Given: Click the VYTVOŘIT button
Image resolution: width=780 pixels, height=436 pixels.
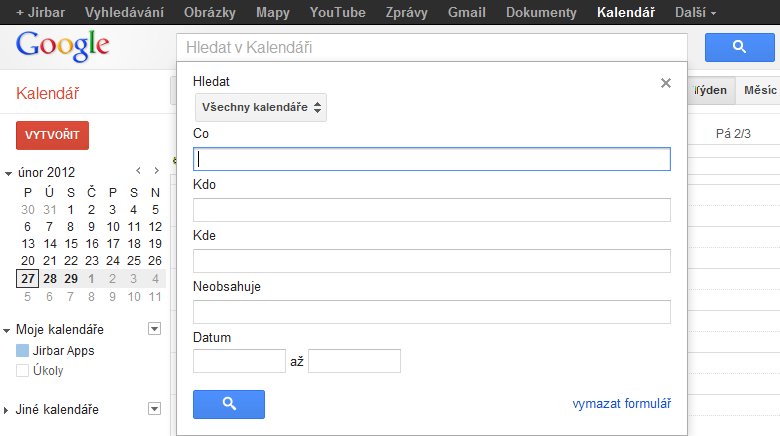Looking at the screenshot, I should 52,135.
